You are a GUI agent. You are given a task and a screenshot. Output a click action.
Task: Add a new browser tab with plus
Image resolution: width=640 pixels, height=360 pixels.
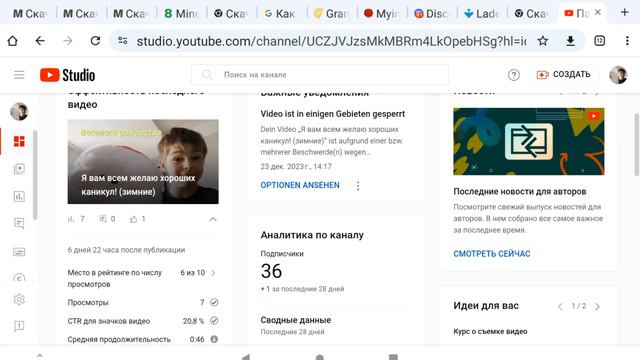click(624, 12)
